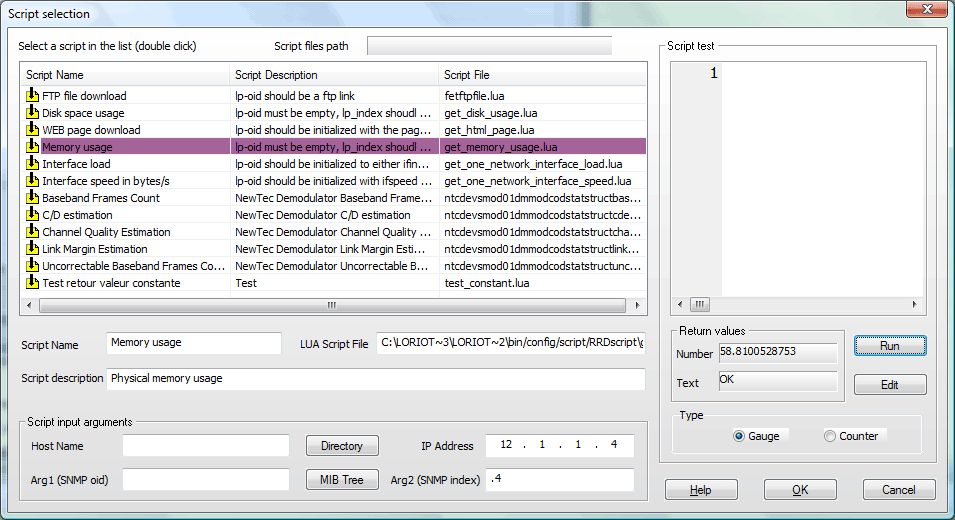Click the script test pane scroll left arrow
The height and width of the screenshot is (520, 955).
click(680, 304)
